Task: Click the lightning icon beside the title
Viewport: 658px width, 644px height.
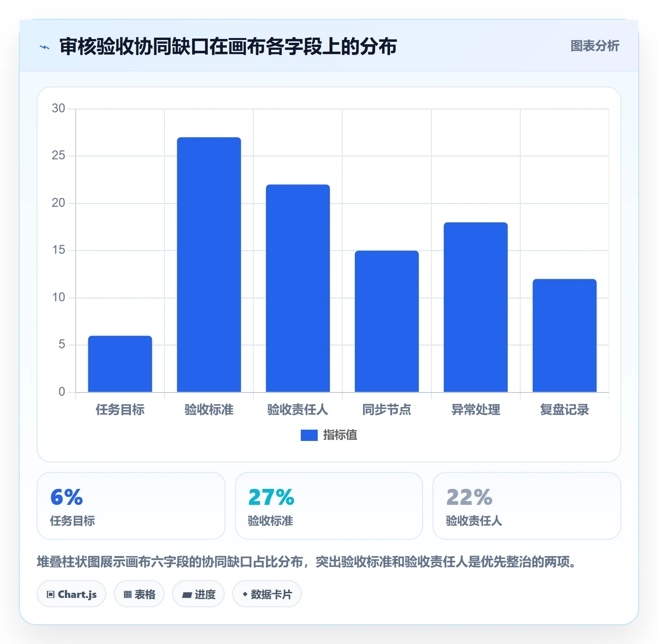Action: click(x=45, y=47)
